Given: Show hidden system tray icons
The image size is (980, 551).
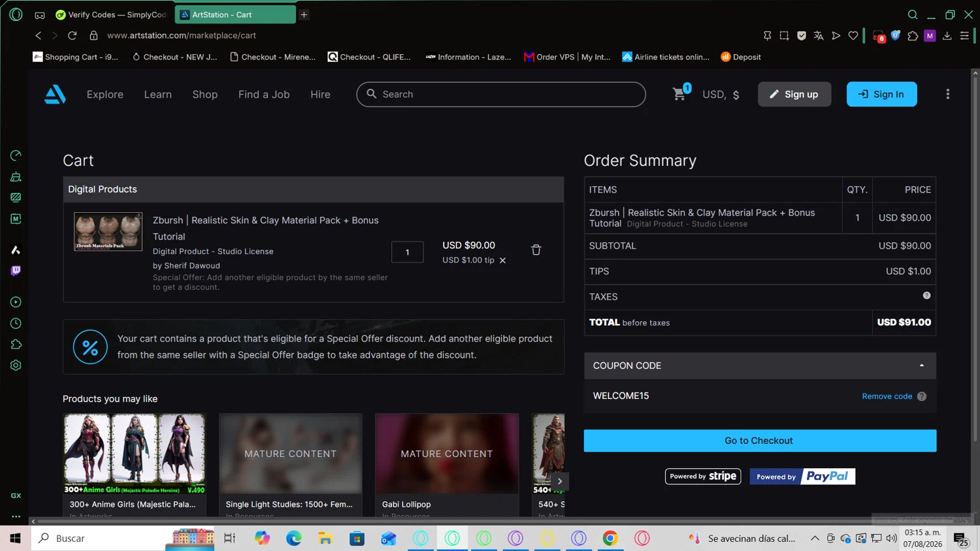Looking at the screenshot, I should (x=815, y=538).
